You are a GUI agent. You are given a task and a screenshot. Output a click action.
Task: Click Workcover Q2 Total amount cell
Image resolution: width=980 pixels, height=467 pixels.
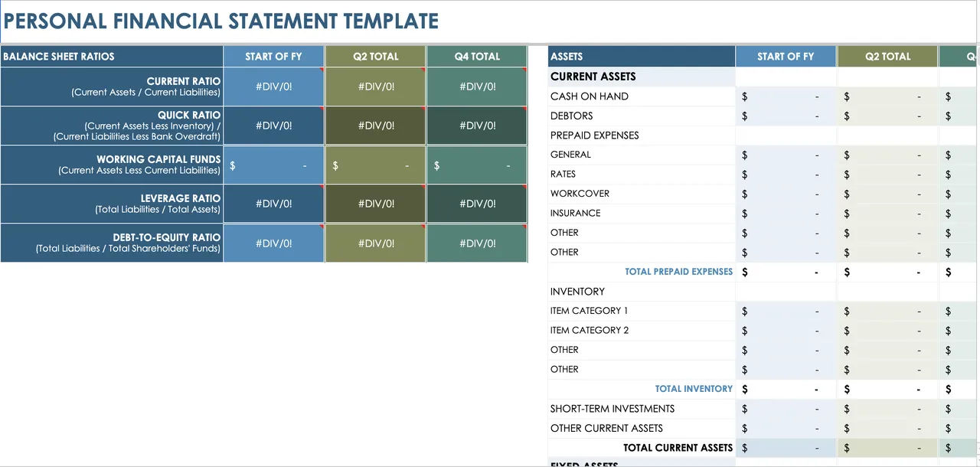888,194
